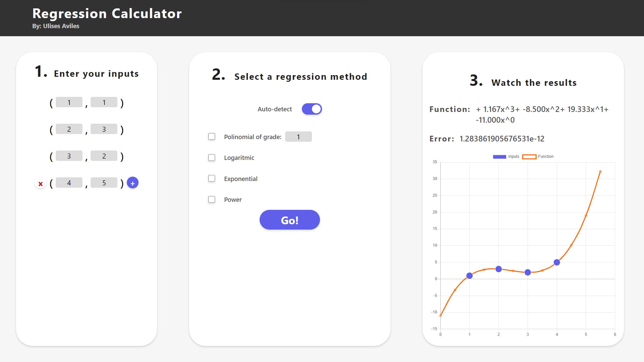This screenshot has width=644, height=362.
Task: Select the Power regression checkbox
Action: 212,199
